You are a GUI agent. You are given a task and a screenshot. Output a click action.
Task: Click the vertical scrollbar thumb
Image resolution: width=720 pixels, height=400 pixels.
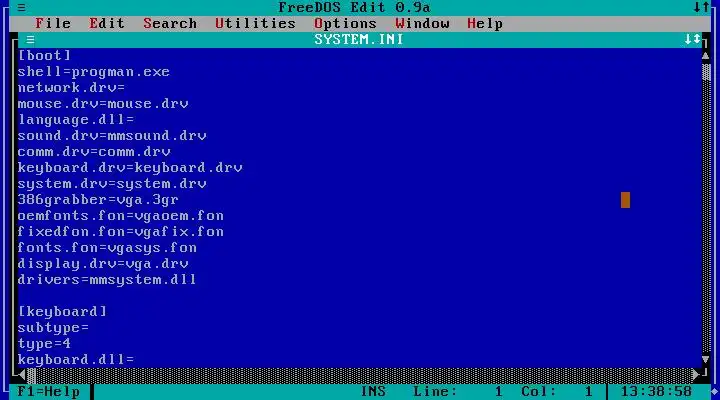[706, 72]
